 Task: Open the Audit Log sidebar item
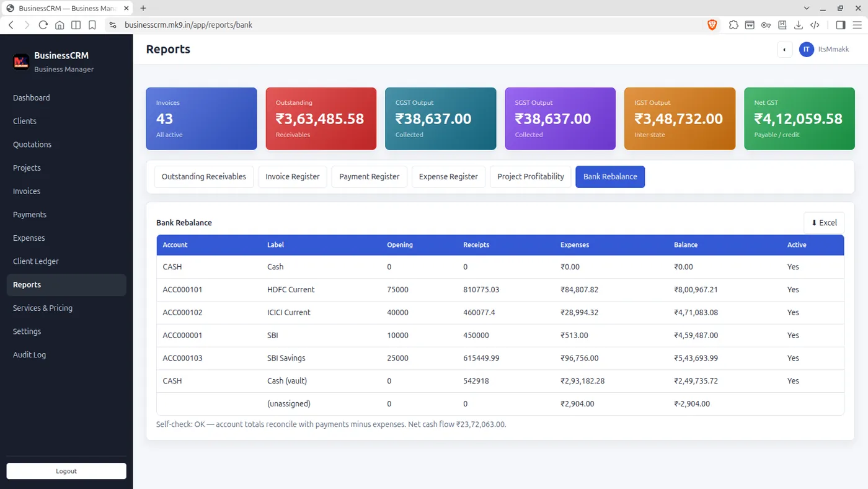[66, 355]
